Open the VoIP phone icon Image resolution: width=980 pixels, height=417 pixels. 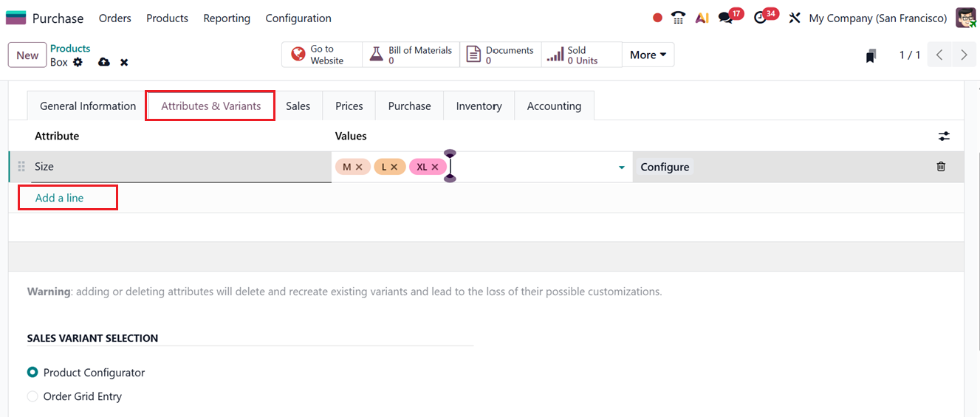[678, 18]
